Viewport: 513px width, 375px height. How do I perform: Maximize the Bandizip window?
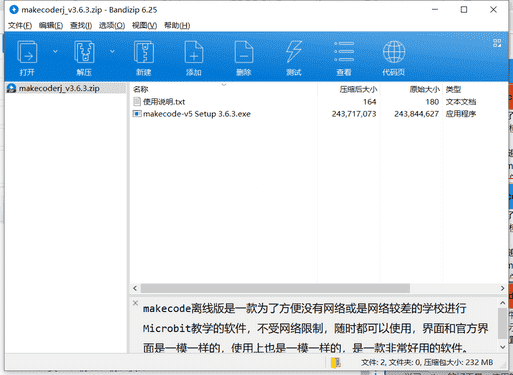[x=464, y=10]
